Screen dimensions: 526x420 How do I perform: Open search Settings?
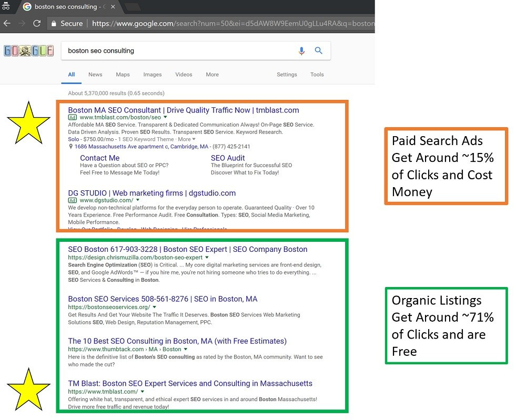click(287, 75)
